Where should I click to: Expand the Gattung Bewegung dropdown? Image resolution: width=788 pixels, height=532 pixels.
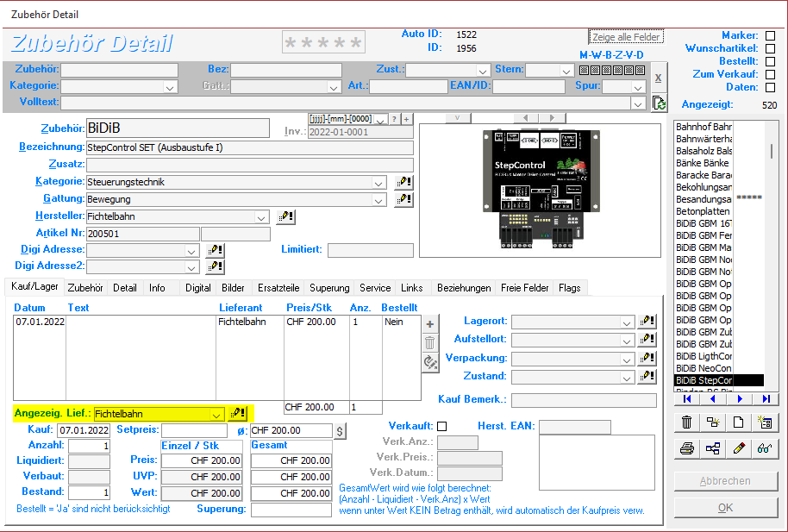click(379, 200)
